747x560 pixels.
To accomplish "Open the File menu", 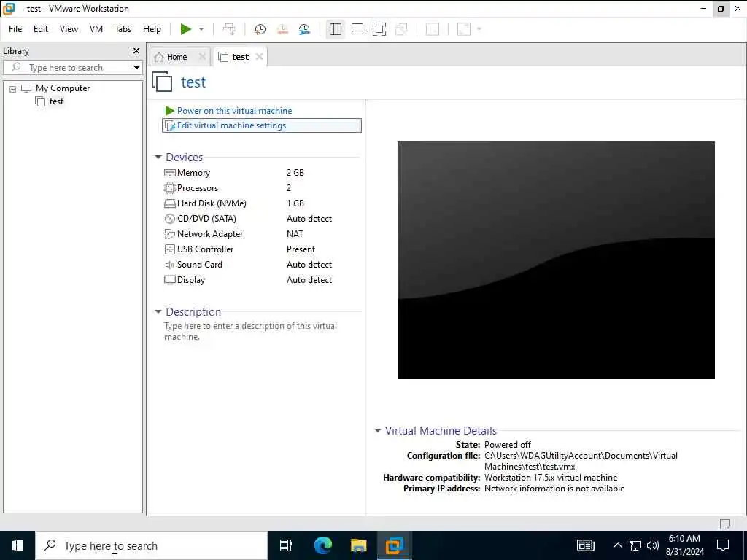I will click(15, 29).
